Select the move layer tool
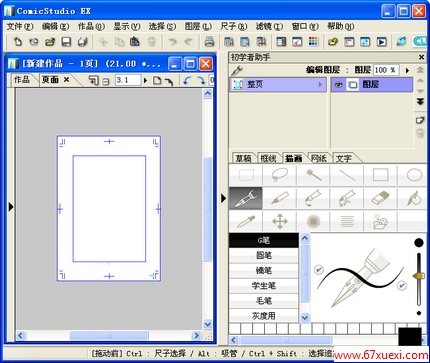Viewport: 430px width, 363px height. pos(279,221)
